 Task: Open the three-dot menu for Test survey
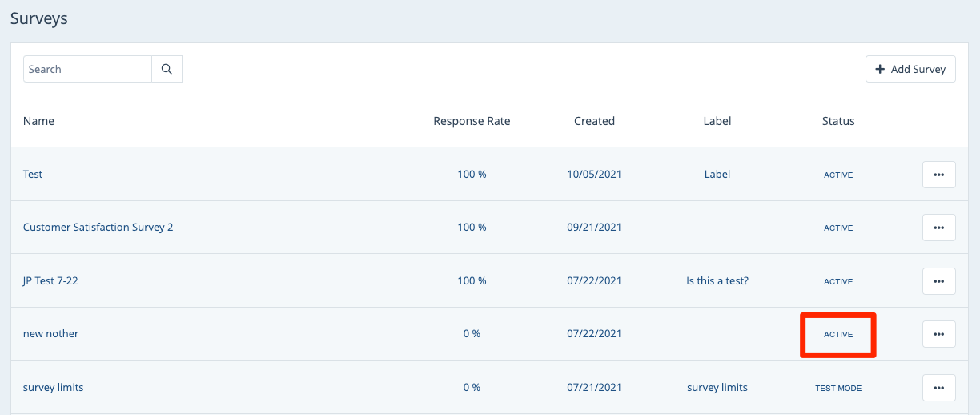point(938,175)
